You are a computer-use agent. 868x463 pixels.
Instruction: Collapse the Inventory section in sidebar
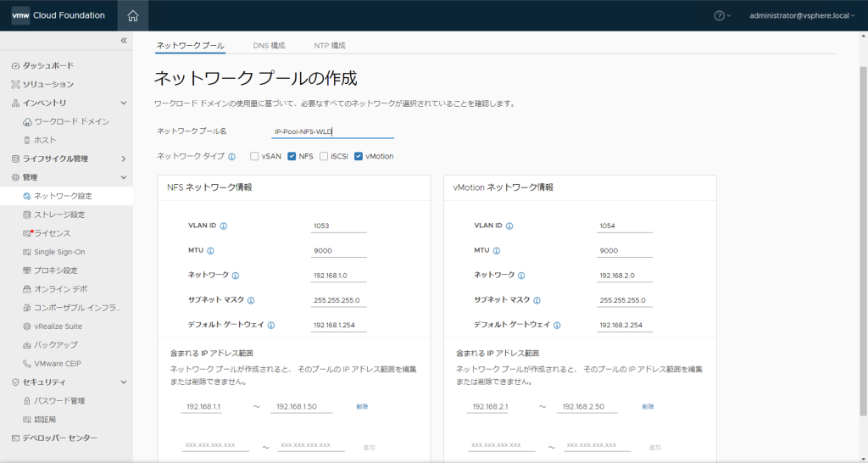123,103
